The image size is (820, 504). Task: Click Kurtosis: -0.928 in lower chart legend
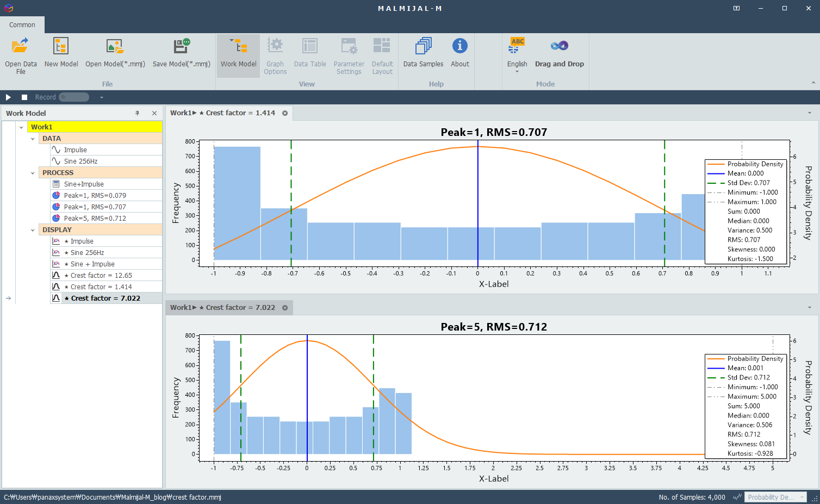click(750, 453)
